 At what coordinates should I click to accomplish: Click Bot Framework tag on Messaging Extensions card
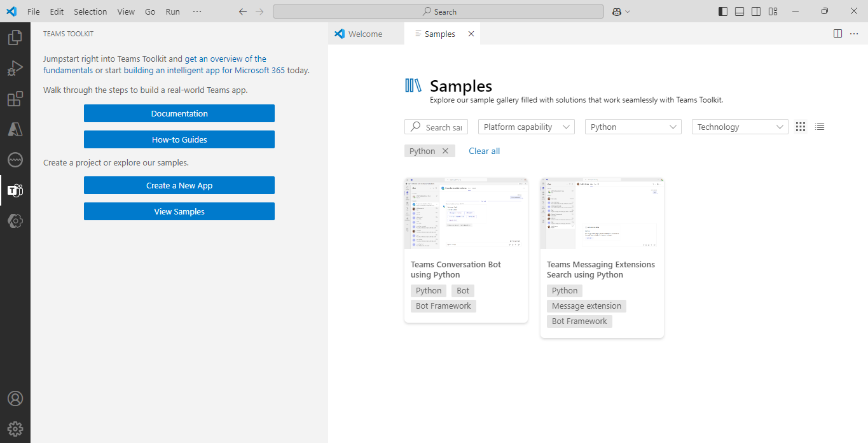[x=579, y=321]
